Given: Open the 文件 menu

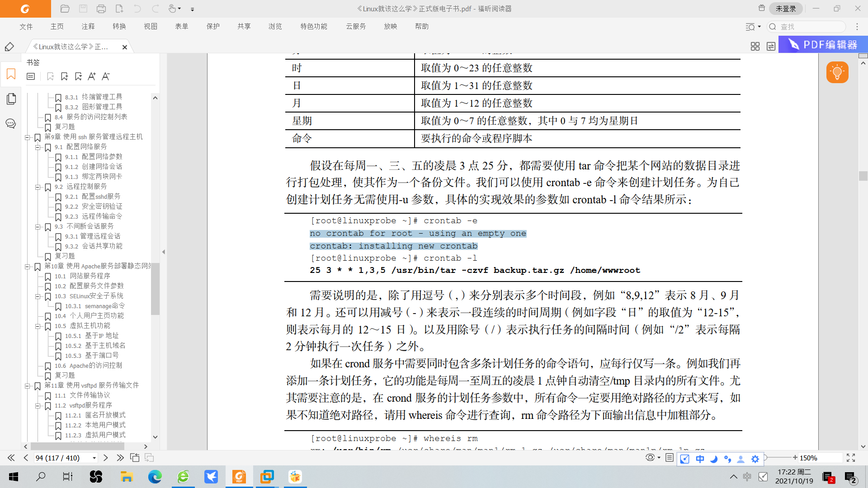Looking at the screenshot, I should coord(26,27).
